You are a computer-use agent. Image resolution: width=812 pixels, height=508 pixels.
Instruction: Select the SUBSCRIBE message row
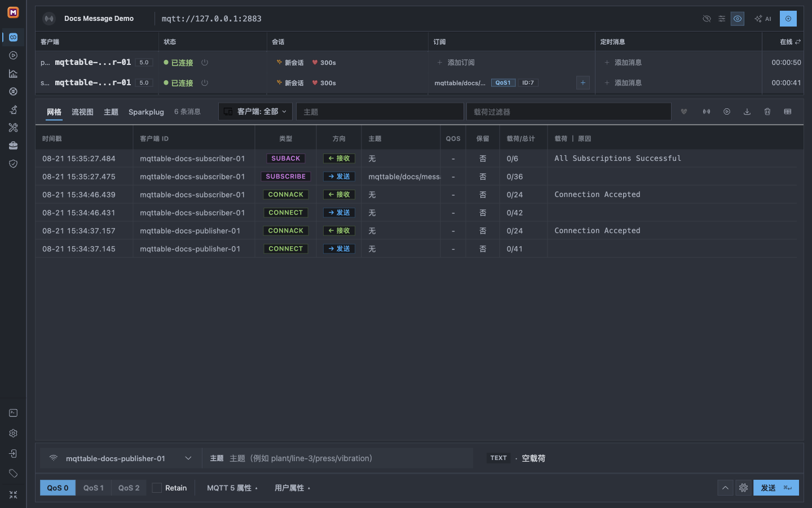tap(417, 177)
